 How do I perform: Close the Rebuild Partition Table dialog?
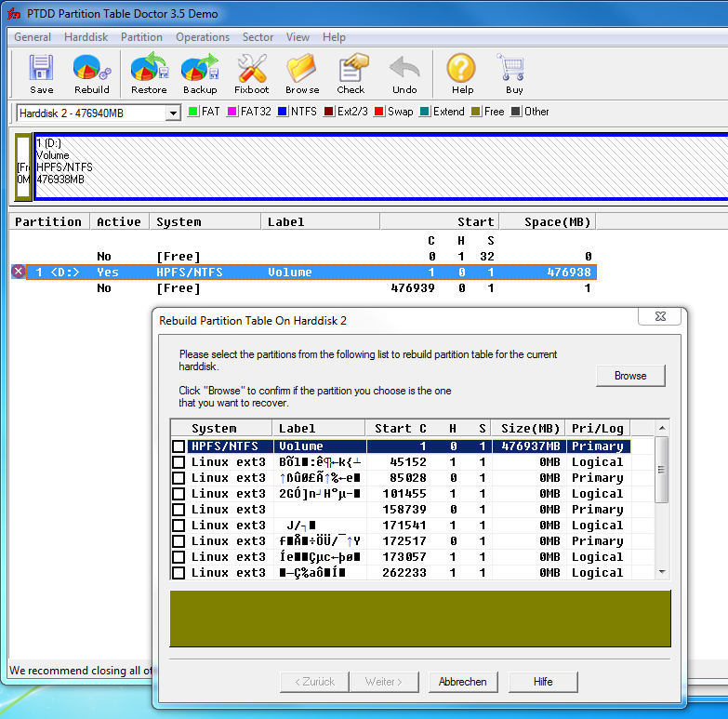pos(660,316)
